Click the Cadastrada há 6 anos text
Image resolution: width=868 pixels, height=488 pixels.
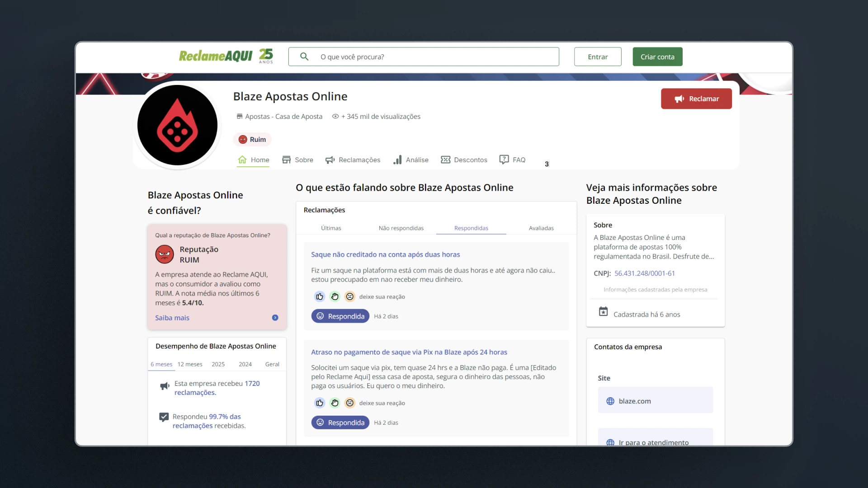pos(646,314)
